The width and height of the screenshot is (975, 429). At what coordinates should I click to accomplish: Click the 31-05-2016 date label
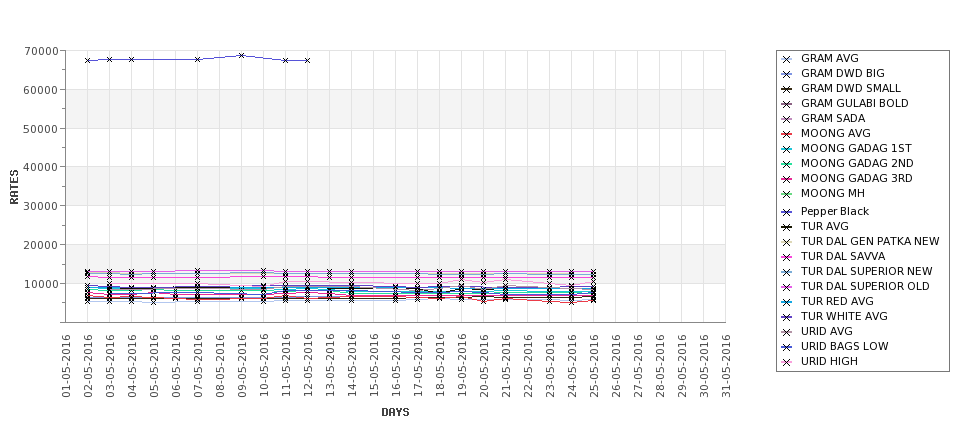coord(726,366)
